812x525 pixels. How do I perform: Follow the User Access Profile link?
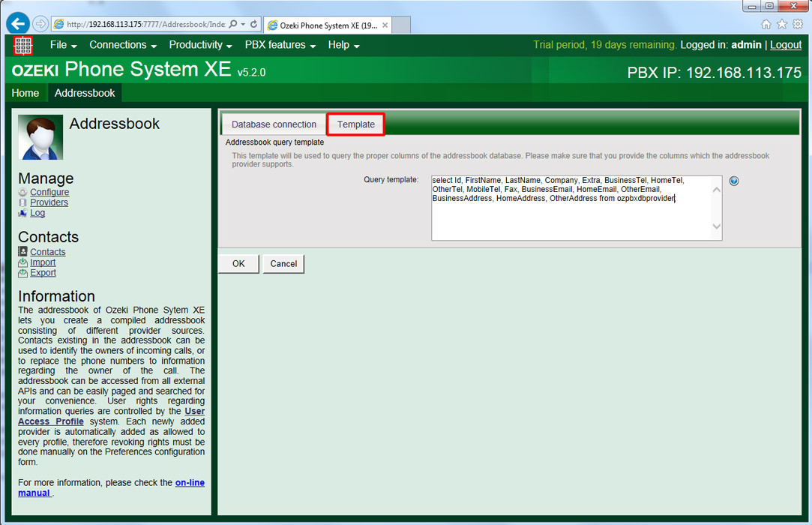pos(51,421)
